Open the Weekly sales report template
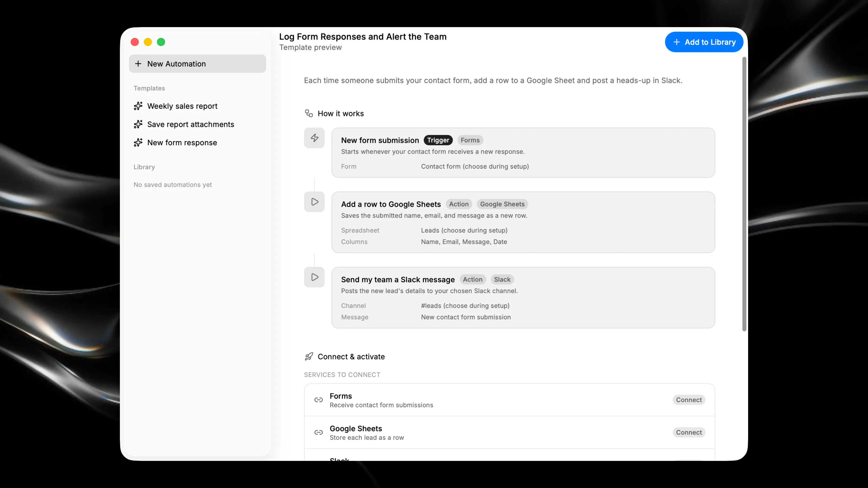Viewport: 868px width, 488px height. (x=197, y=106)
